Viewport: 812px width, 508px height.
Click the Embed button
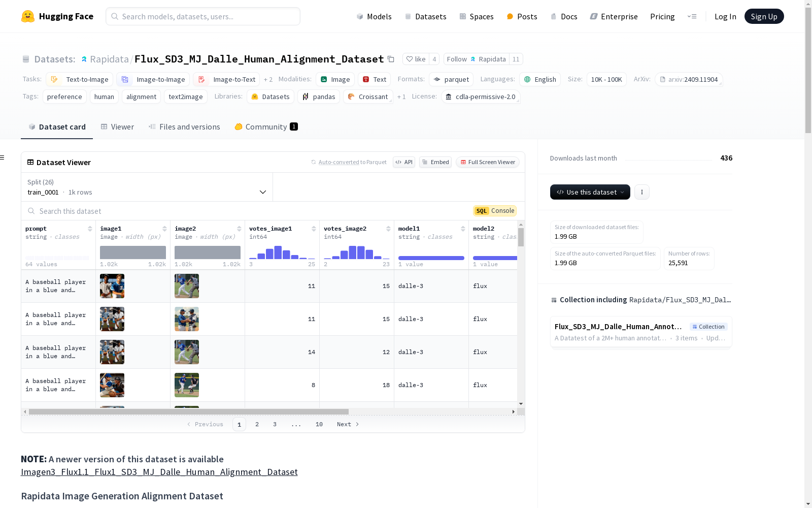[435, 162]
